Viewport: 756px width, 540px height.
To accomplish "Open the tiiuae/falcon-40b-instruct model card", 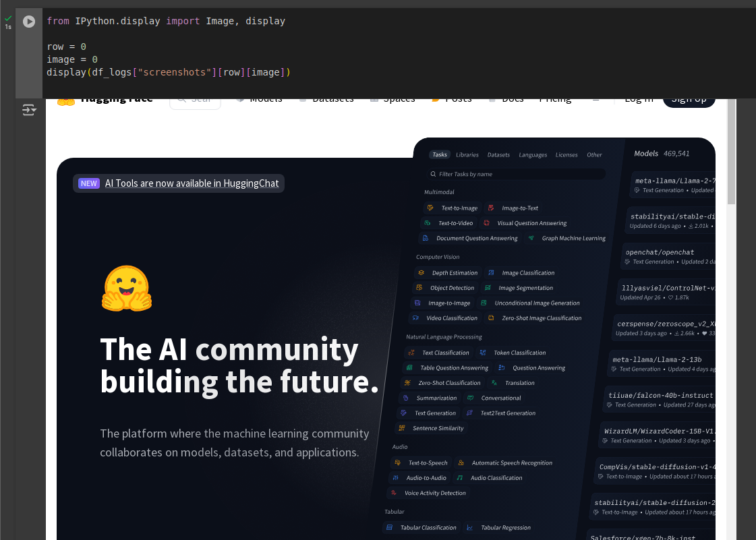I will click(x=660, y=400).
